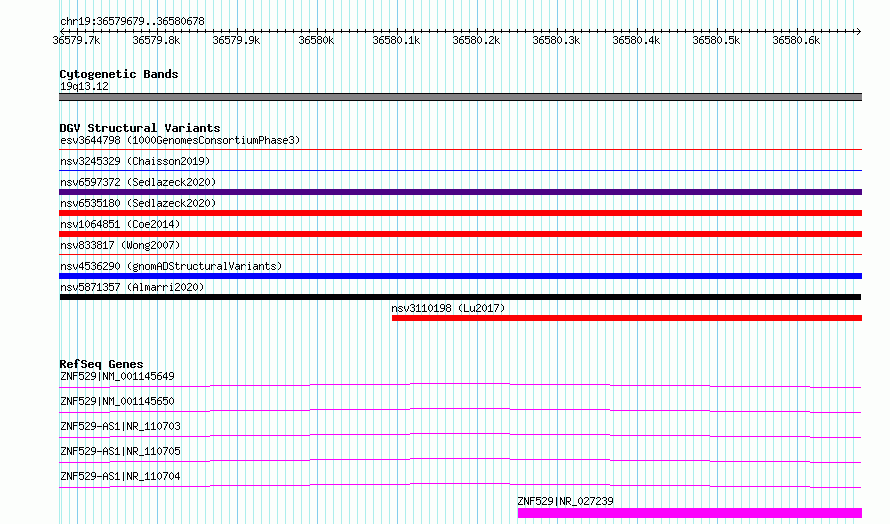Click the 36580.1k ruler tick label
The width and height of the screenshot is (890, 524).
tap(396, 40)
